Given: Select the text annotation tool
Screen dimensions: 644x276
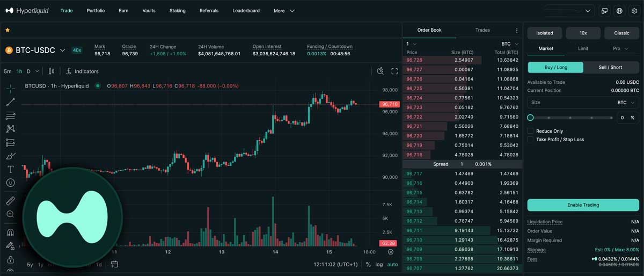Looking at the screenshot, I should 10,169.
